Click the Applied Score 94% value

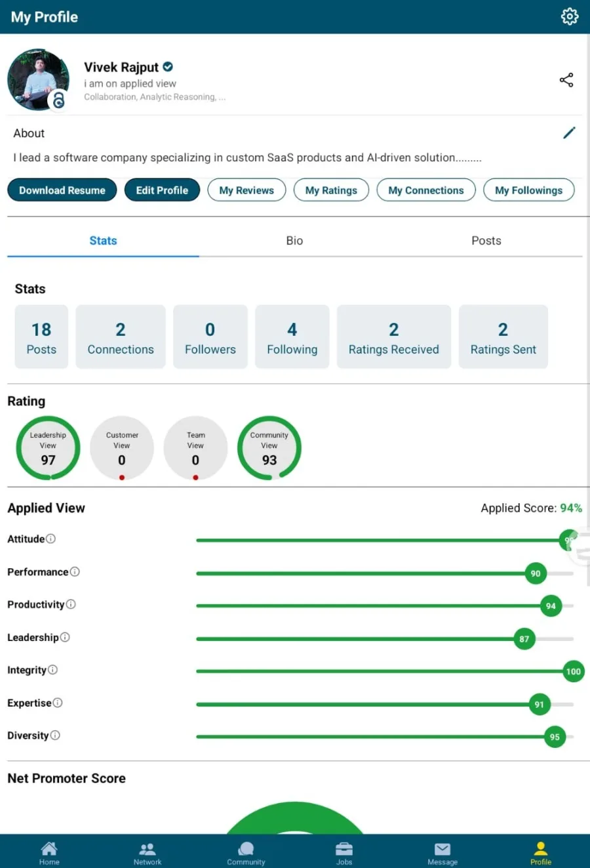point(570,508)
